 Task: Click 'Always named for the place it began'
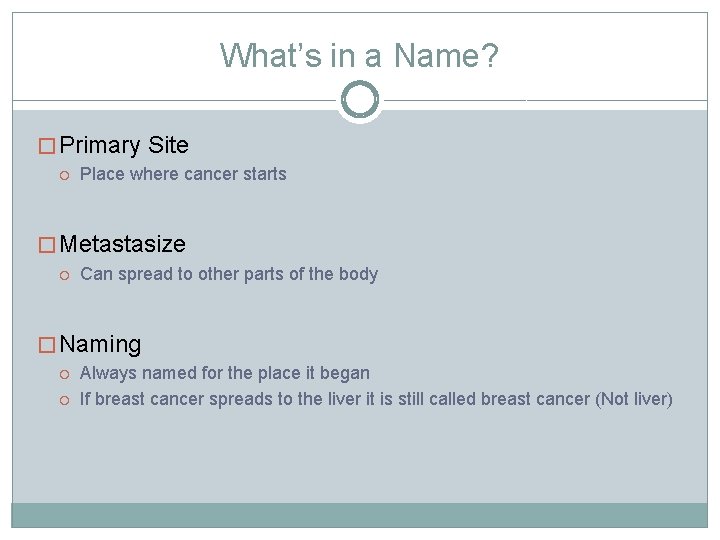coord(225,373)
